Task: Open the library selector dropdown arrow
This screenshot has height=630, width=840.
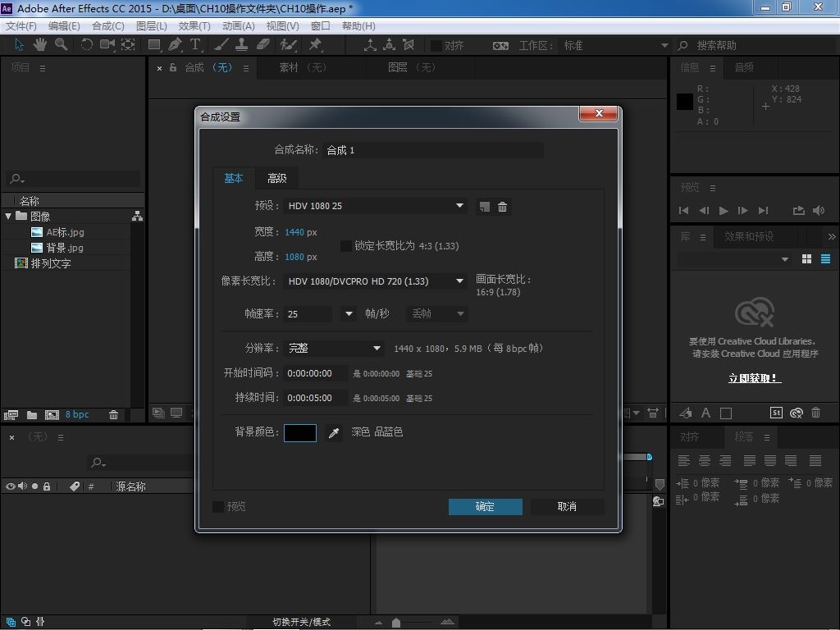Action: pos(785,259)
